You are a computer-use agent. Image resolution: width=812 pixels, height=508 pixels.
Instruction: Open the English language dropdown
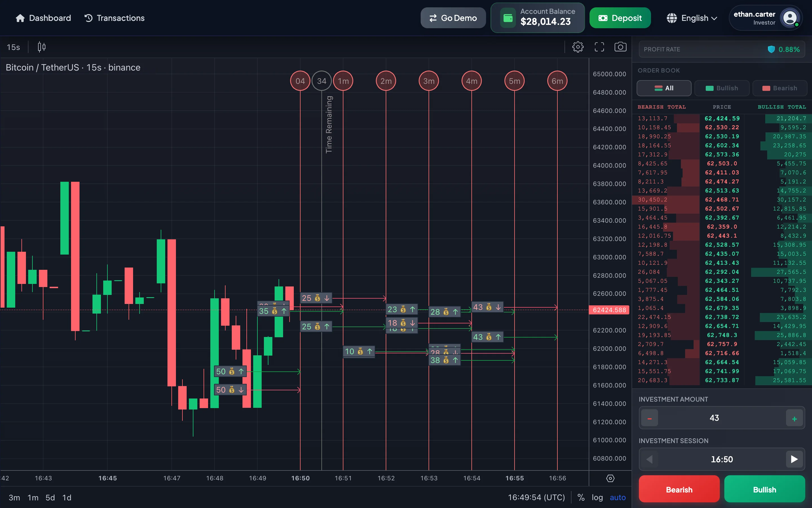point(692,18)
